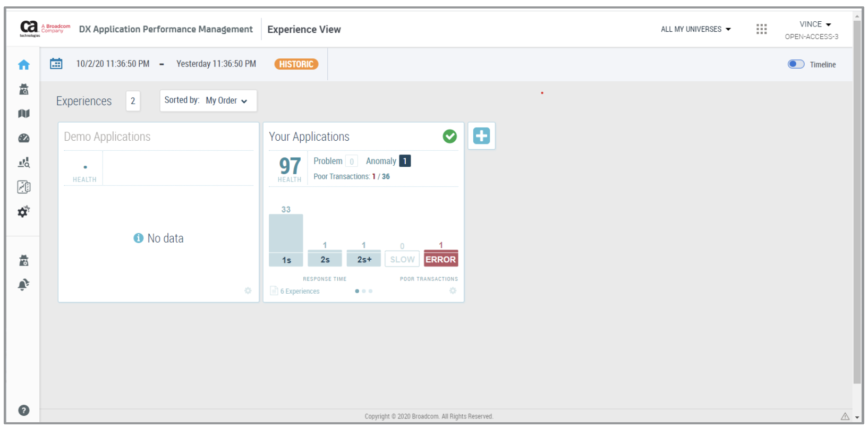Open the VINCE user menu

click(815, 24)
